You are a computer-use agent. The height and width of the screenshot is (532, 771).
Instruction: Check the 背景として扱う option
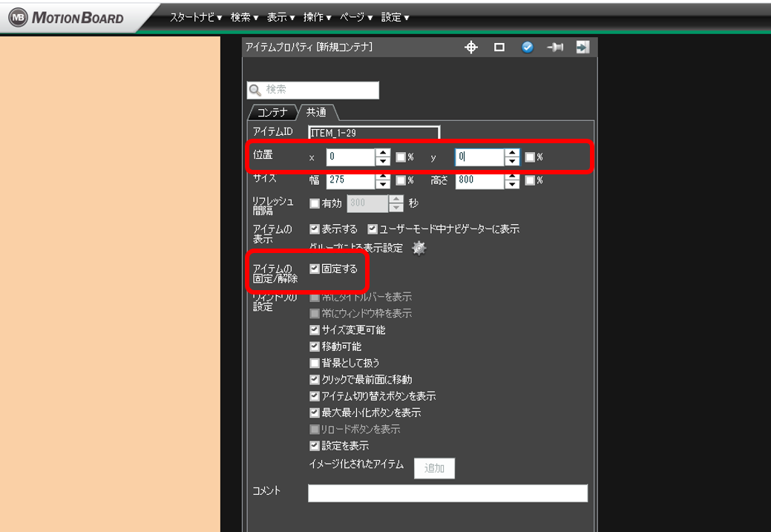[x=314, y=363]
